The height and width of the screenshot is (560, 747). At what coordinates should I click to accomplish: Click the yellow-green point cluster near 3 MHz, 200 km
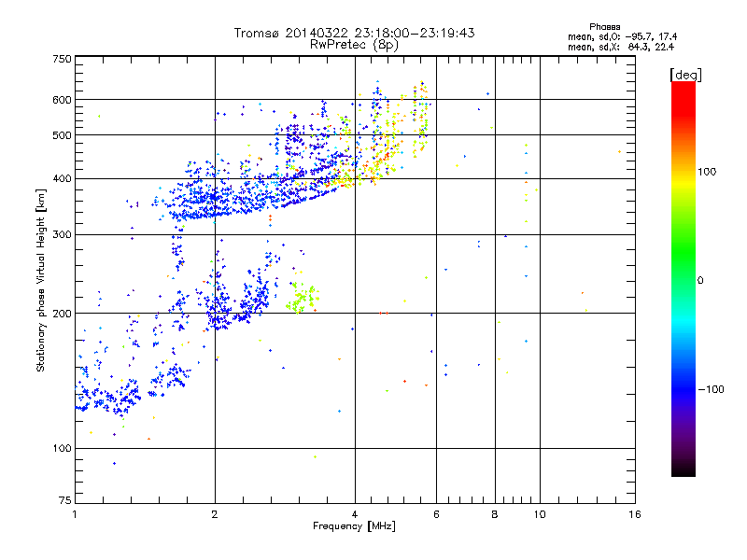point(302,298)
